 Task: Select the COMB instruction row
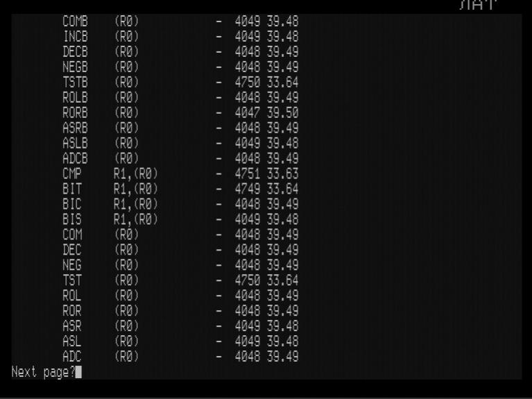180,22
